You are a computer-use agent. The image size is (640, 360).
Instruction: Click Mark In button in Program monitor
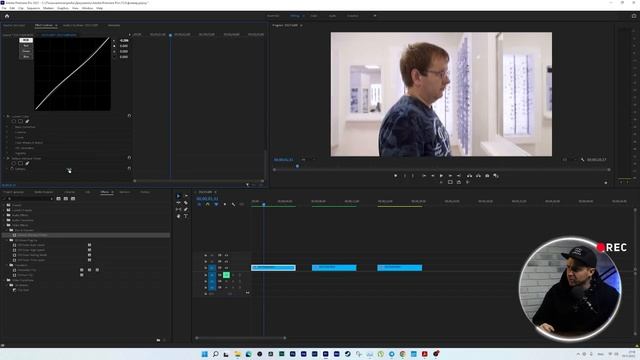tap(404, 176)
